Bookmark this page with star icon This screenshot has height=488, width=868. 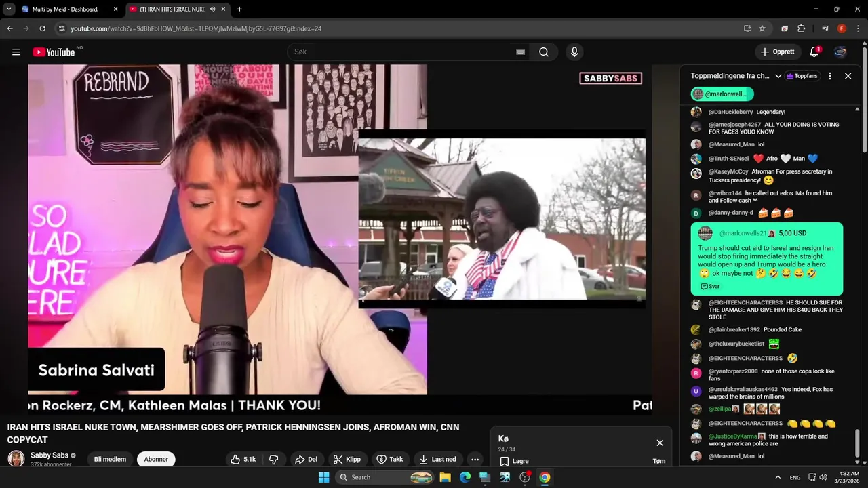coord(762,28)
